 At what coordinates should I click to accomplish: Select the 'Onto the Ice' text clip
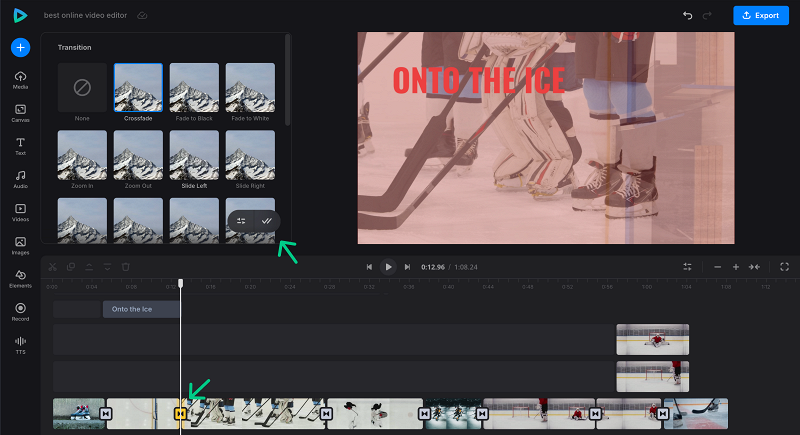[141, 309]
